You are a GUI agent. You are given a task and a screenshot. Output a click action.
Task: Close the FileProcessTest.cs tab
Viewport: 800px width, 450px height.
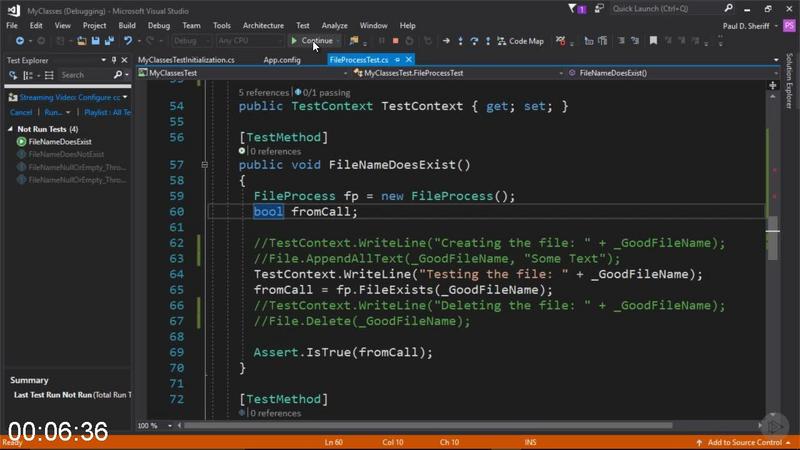point(409,60)
